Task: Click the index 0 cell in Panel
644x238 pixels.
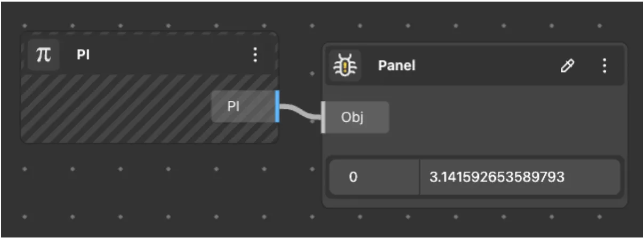Action: 352,177
